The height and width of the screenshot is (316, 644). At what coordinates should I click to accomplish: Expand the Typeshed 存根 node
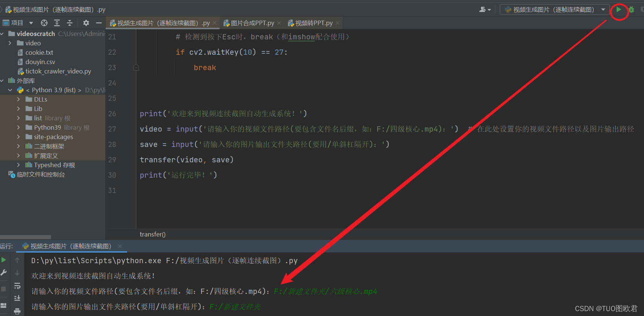coord(18,165)
